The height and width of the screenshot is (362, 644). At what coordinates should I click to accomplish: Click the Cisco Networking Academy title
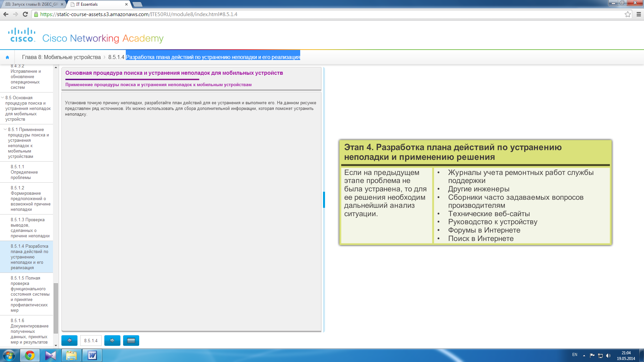tap(103, 38)
